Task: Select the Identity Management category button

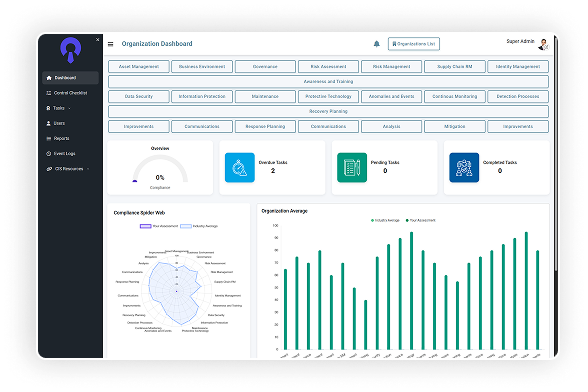Action: click(x=518, y=66)
